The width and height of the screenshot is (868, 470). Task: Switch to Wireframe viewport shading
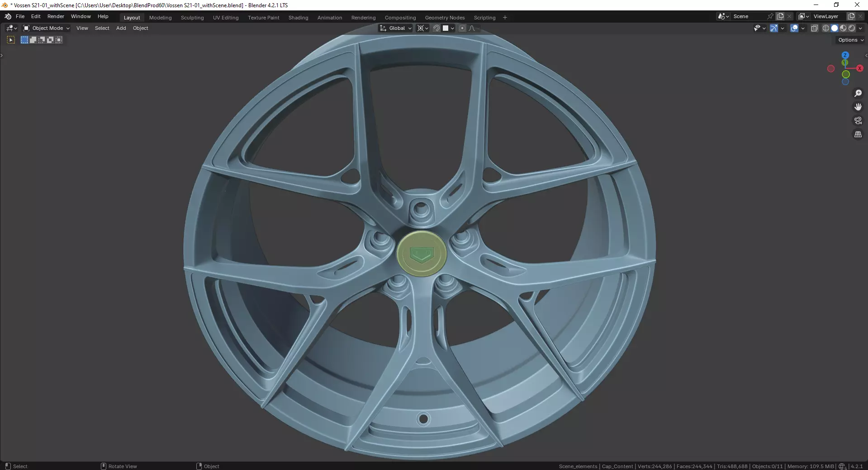coord(826,28)
